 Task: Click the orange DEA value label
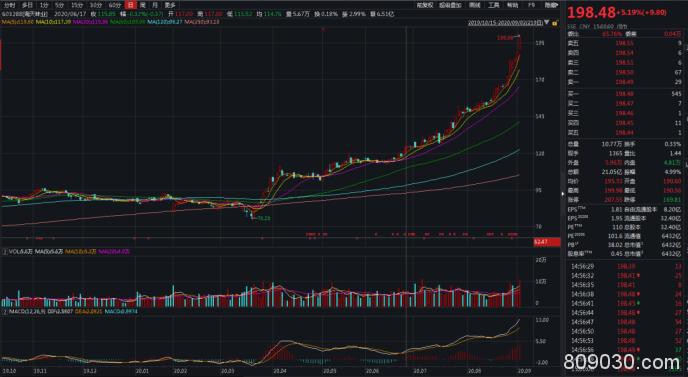pos(88,312)
